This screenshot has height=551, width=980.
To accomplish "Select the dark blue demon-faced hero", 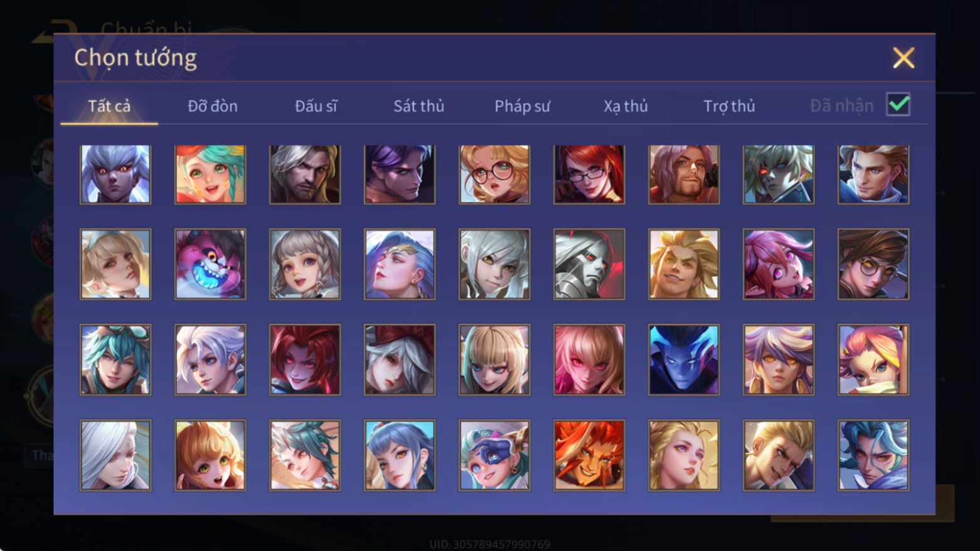I will (x=684, y=360).
